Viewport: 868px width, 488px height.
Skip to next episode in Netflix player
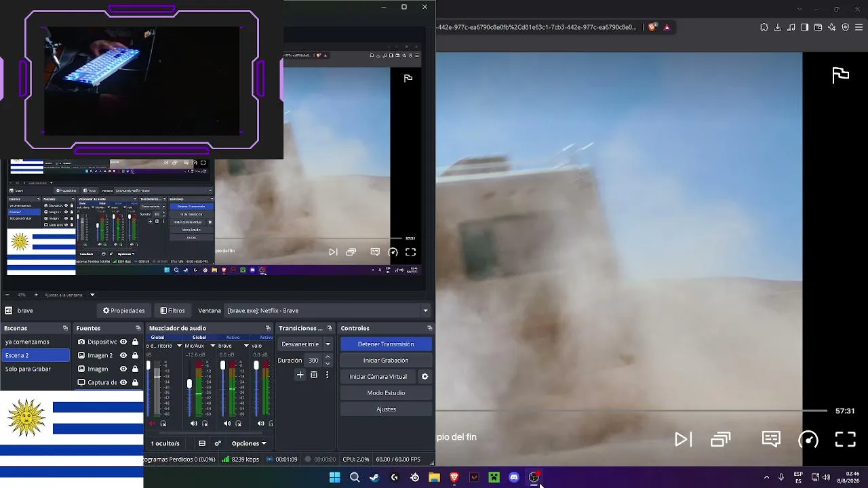click(x=683, y=439)
